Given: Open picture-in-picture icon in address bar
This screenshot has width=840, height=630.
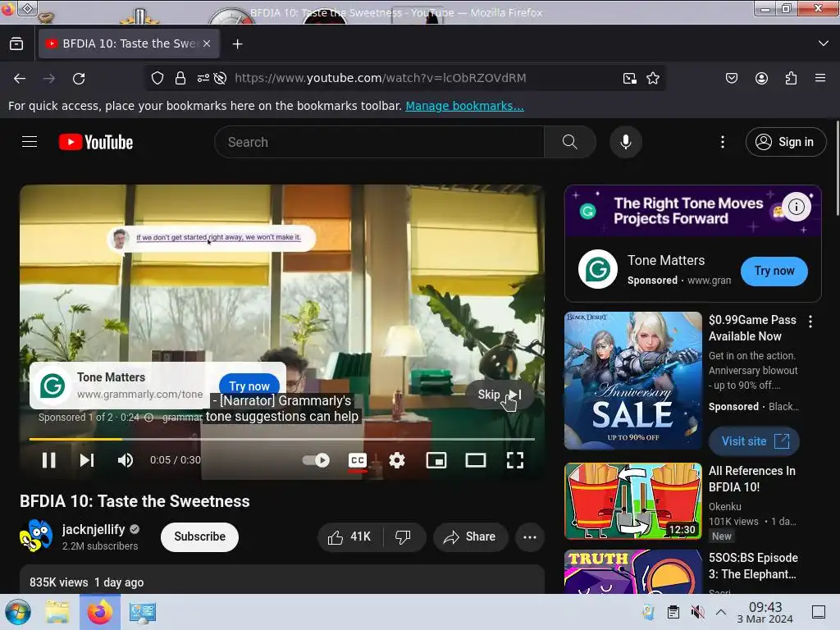Looking at the screenshot, I should (630, 79).
